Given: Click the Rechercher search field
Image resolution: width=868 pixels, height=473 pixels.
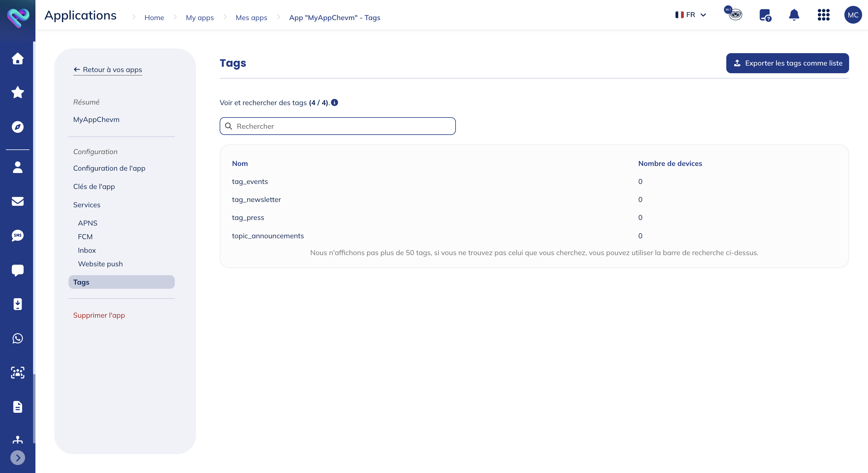Looking at the screenshot, I should [x=337, y=126].
